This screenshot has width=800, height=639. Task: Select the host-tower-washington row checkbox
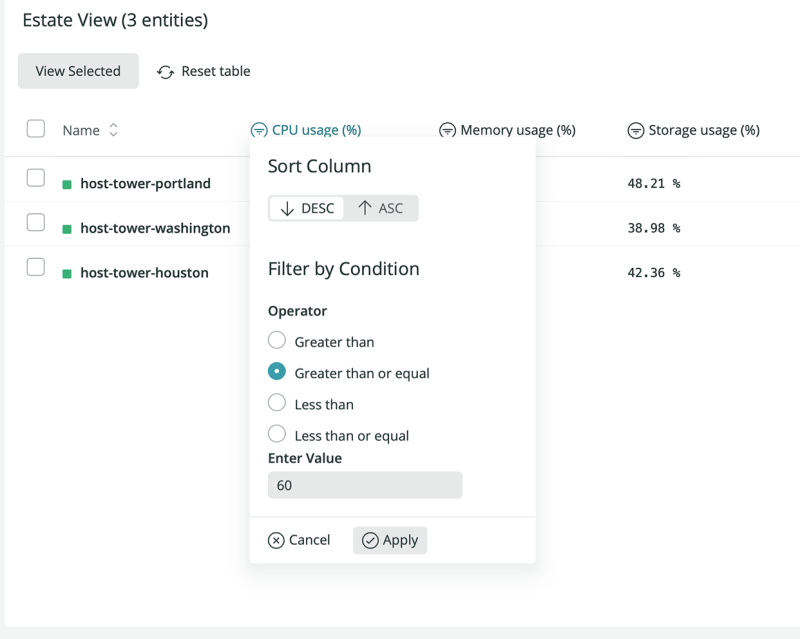coord(36,222)
